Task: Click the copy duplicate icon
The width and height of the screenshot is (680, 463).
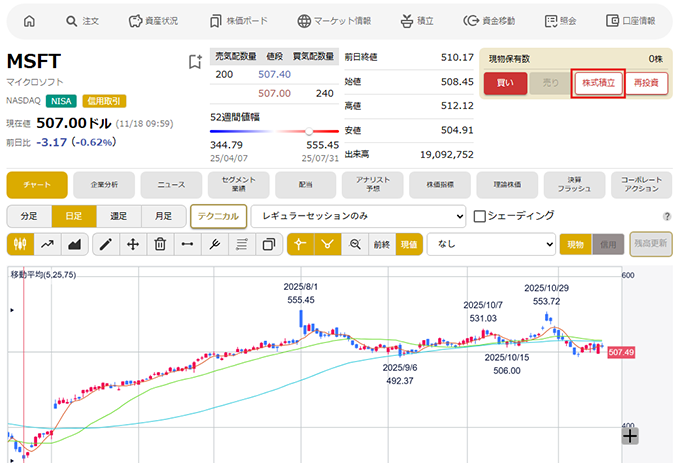Action: (x=269, y=244)
